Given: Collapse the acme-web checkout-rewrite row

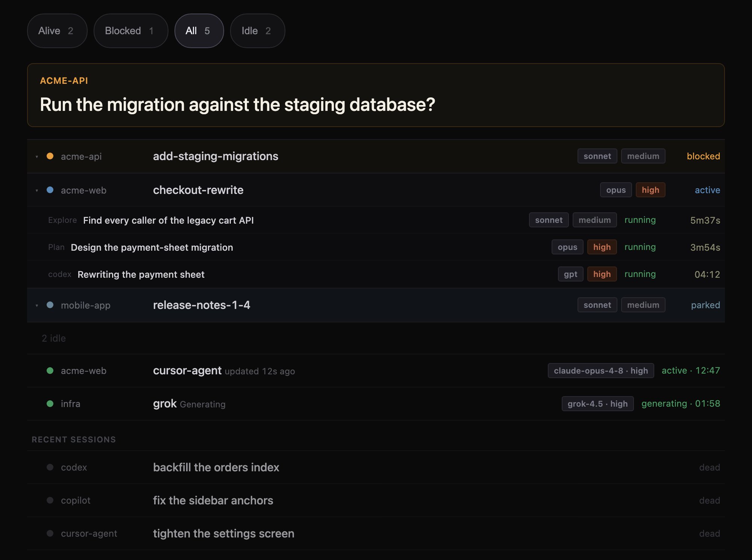Looking at the screenshot, I should click(x=37, y=191).
